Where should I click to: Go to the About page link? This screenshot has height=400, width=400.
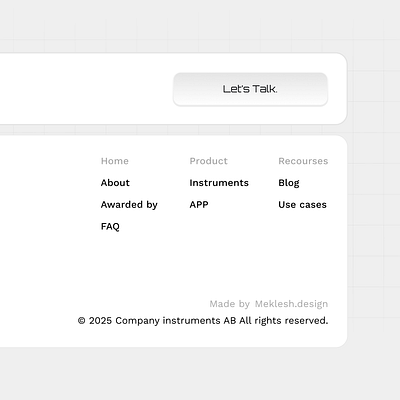[x=115, y=183]
